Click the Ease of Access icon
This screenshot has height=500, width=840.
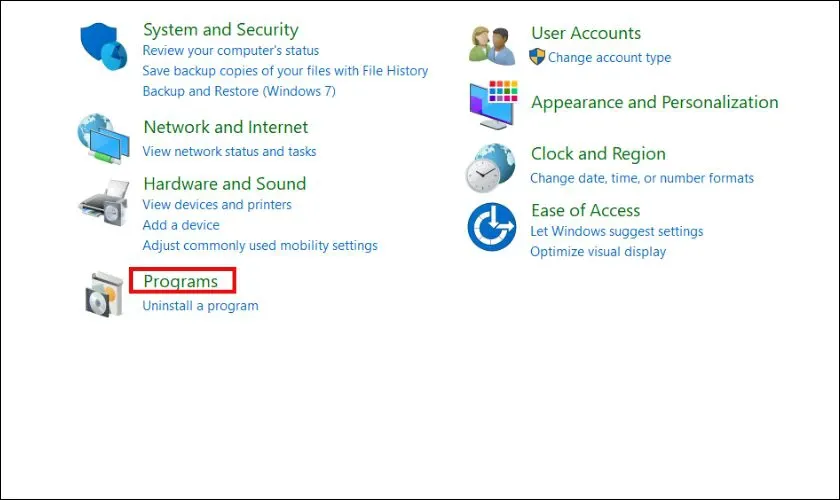coord(491,226)
